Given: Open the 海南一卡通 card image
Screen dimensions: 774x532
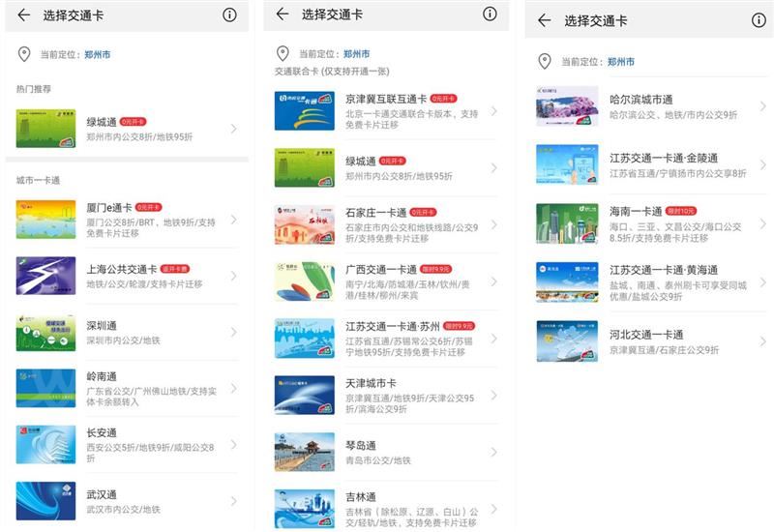Looking at the screenshot, I should tap(567, 223).
